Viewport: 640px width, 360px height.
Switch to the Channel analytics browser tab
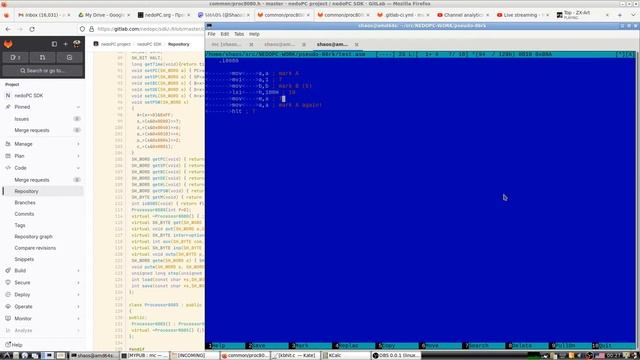point(461,15)
